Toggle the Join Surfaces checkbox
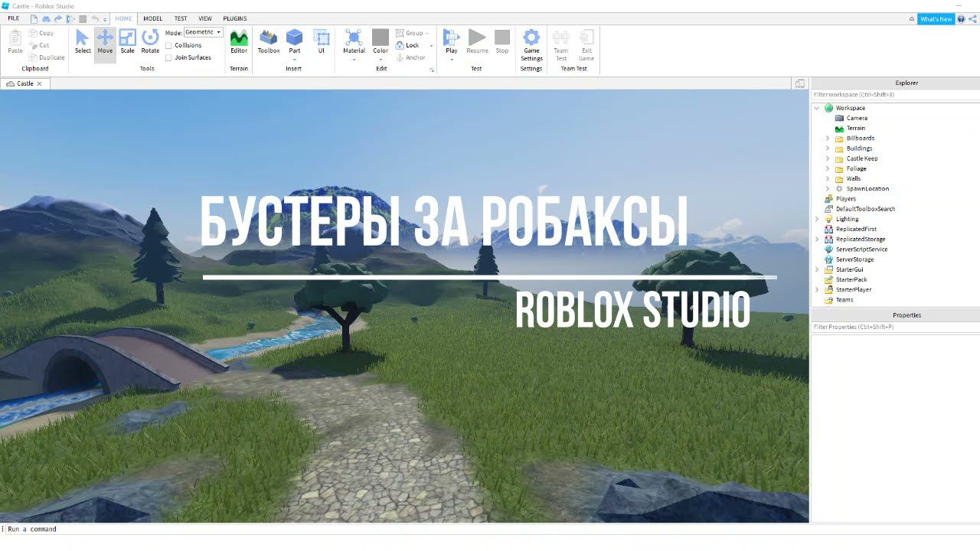980x551 pixels. (168, 57)
